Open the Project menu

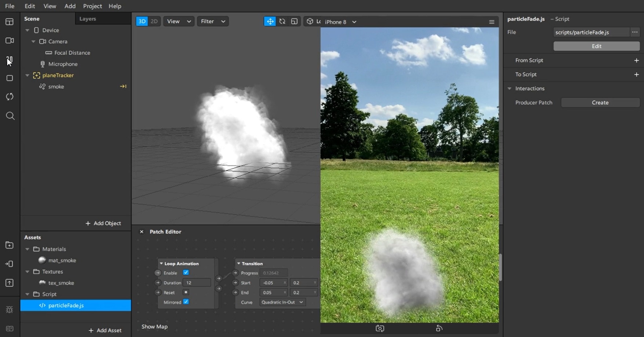click(x=93, y=6)
